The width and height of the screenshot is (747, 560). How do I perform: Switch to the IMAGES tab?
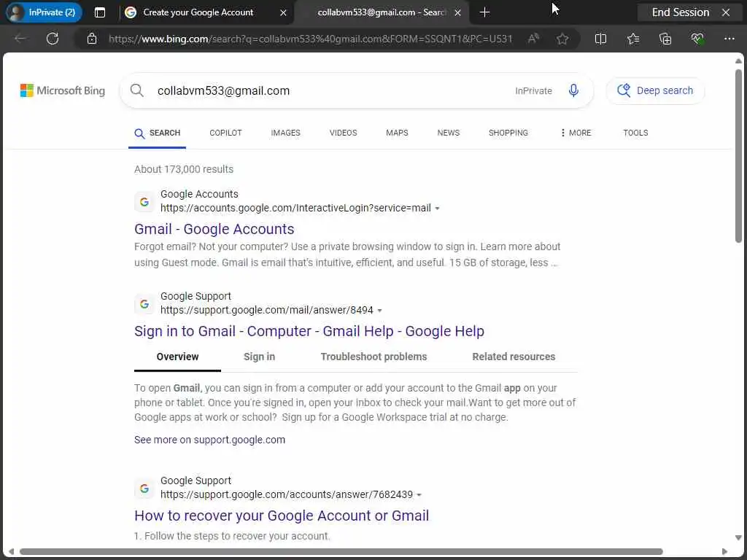(285, 133)
